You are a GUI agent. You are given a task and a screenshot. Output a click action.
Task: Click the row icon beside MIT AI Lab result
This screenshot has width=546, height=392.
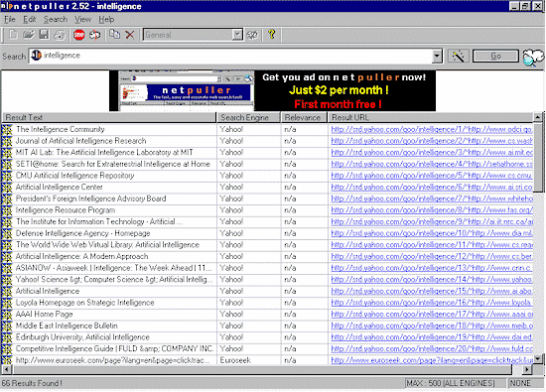tap(7, 153)
